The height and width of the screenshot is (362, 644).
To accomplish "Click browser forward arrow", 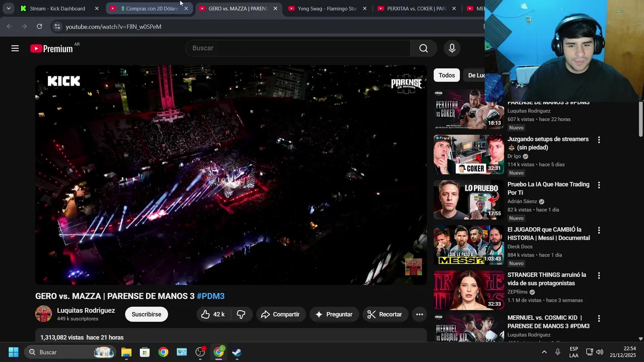I will point(24,26).
